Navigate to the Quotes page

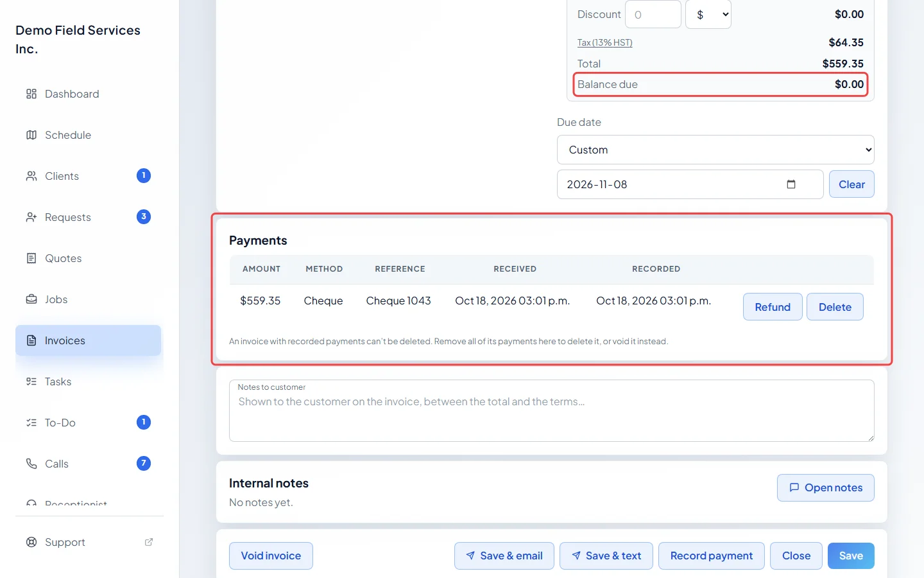(89, 258)
